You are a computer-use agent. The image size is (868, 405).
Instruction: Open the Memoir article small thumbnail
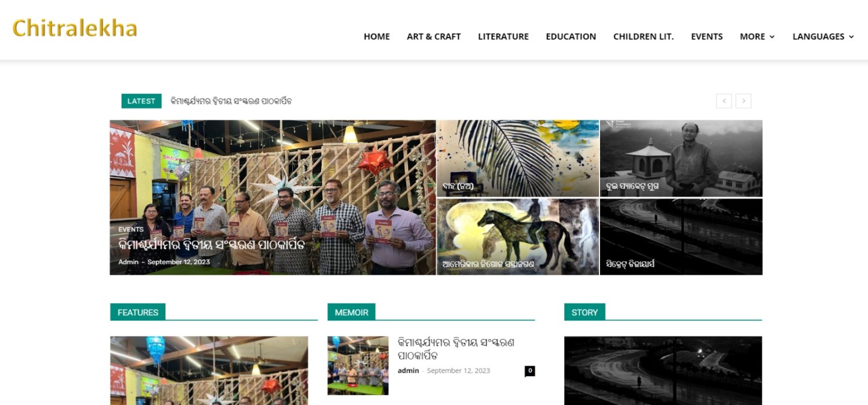pyautogui.click(x=358, y=366)
